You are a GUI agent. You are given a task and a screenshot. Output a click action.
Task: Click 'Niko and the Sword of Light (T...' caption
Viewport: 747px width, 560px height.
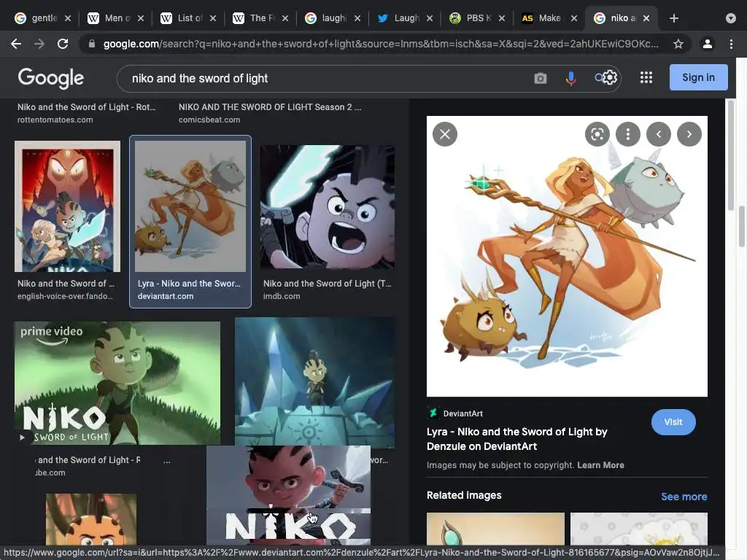pyautogui.click(x=327, y=284)
